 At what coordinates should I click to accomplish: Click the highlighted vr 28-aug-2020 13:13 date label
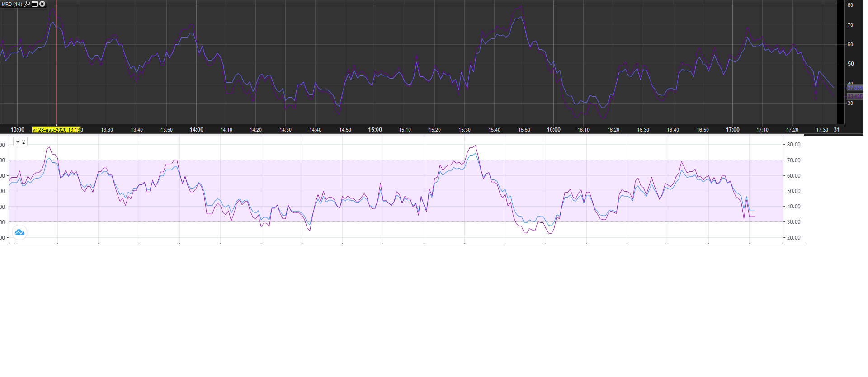[56, 130]
